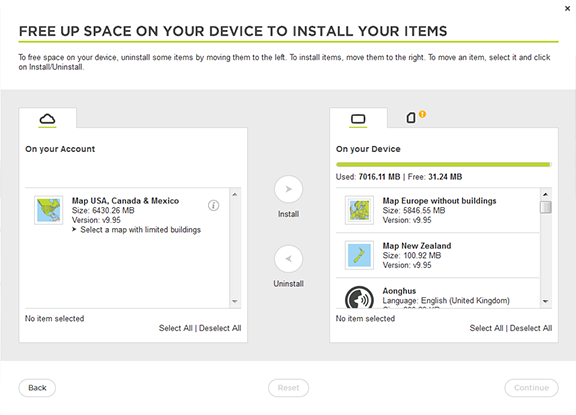The height and width of the screenshot is (415, 576).
Task: Switch to the device internal memory tab
Action: [358, 119]
